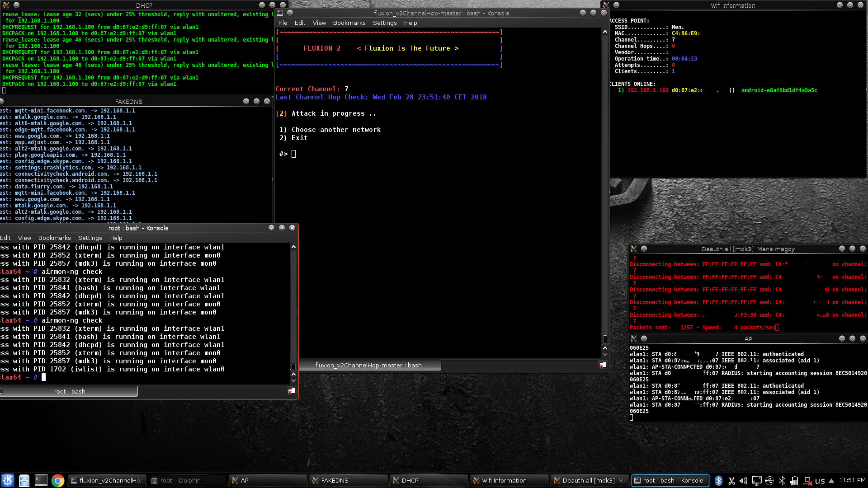This screenshot has height=488, width=868.
Task: Open the volume control tray icon
Action: tap(744, 480)
